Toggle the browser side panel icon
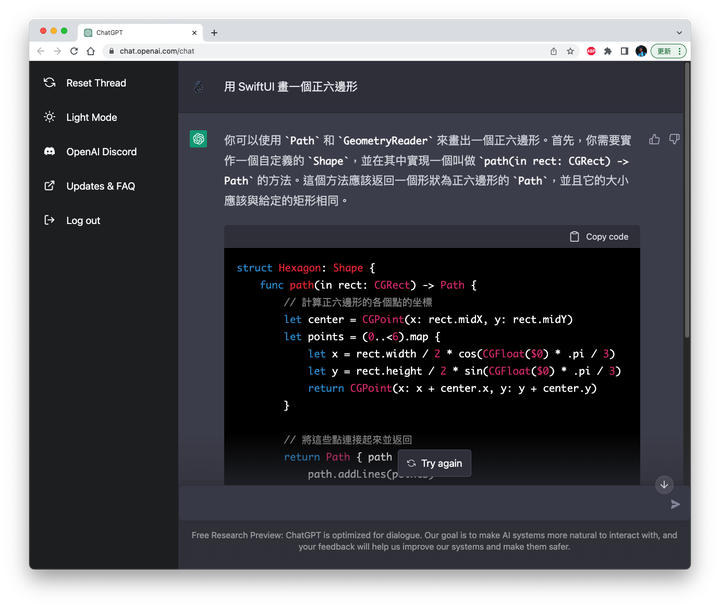The width and height of the screenshot is (720, 608). click(x=624, y=51)
